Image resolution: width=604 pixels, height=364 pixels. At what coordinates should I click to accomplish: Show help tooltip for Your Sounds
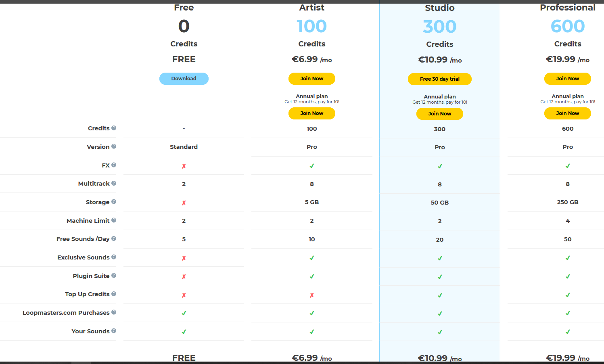[x=114, y=331]
